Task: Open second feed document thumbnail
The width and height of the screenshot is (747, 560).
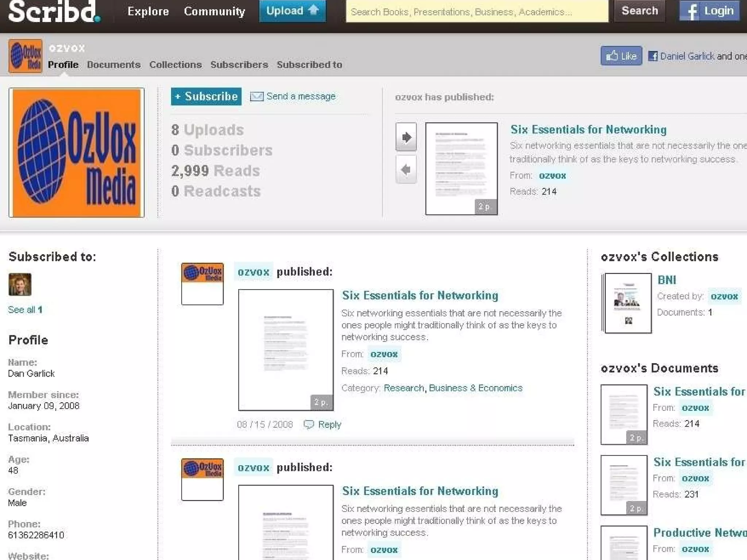Action: pos(286,522)
